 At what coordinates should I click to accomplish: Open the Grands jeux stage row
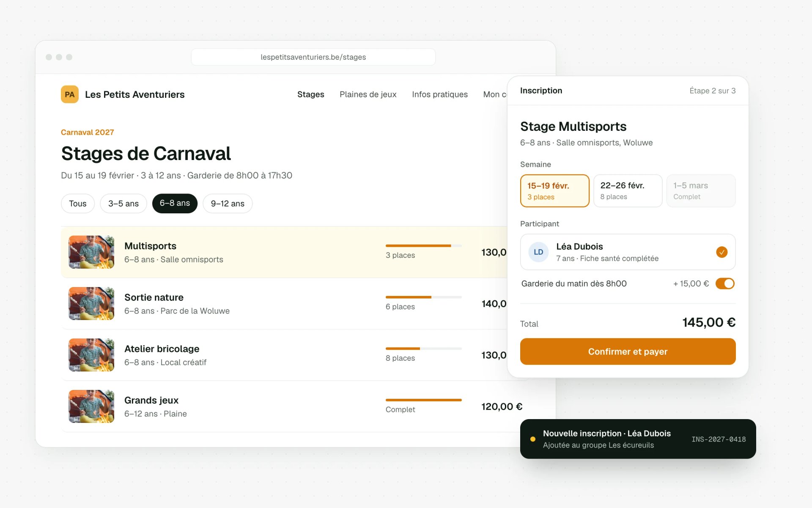click(x=295, y=406)
